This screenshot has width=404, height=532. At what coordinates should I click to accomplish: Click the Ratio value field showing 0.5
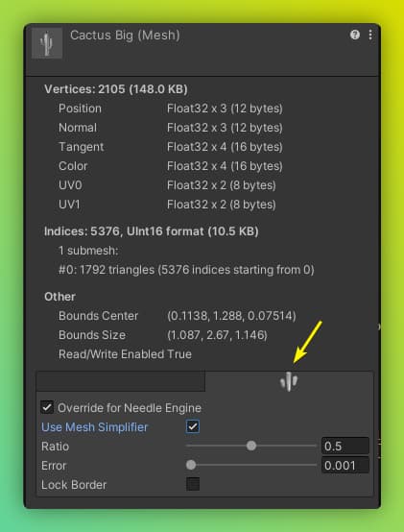[345, 446]
